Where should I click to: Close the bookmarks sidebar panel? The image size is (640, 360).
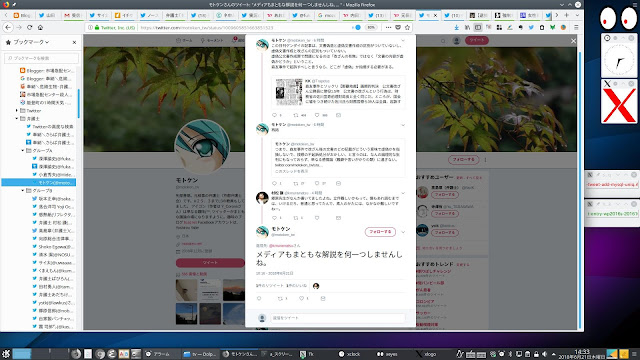point(74,42)
